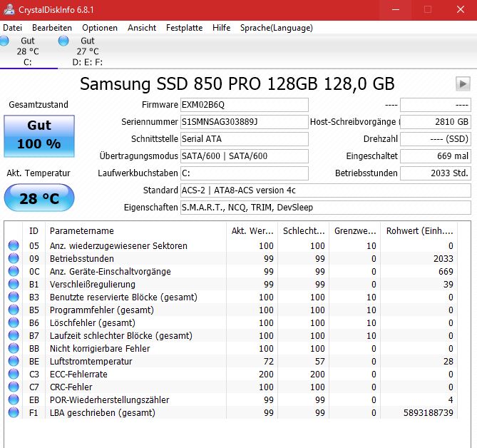The height and width of the screenshot is (448, 477).
Task: Click status circle for row B7 schlechter Blöcke
Action: pos(14,335)
